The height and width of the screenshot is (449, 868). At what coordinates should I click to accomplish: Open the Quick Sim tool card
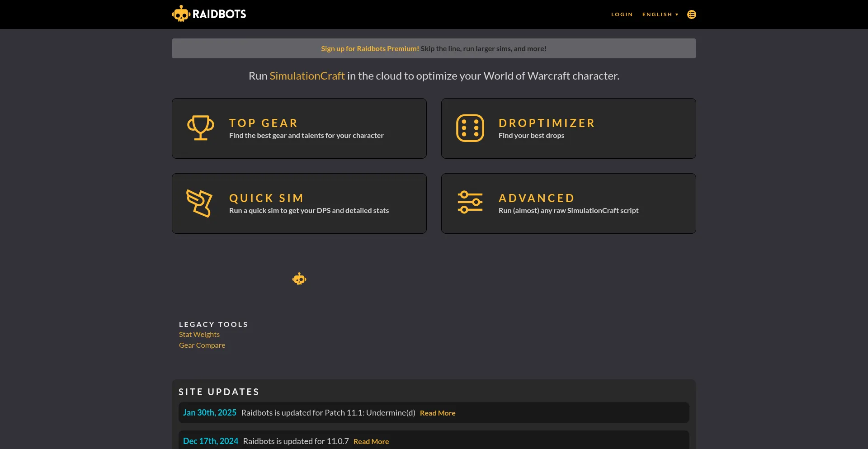tap(299, 203)
